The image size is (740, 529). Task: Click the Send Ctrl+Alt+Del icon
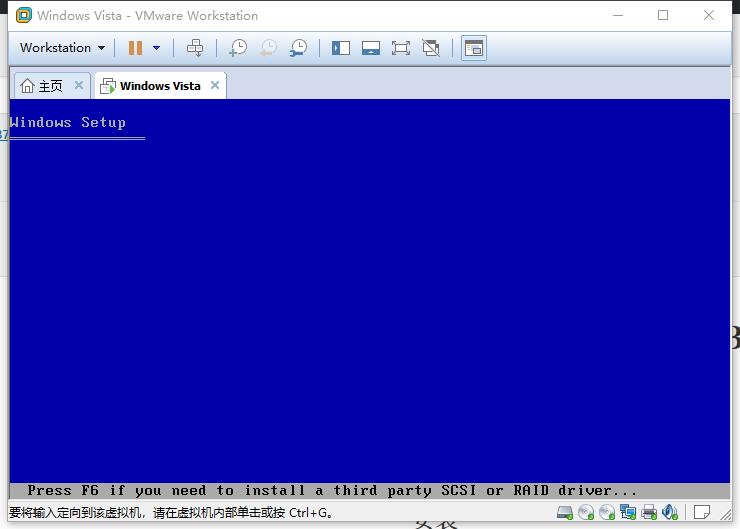pyautogui.click(x=195, y=48)
